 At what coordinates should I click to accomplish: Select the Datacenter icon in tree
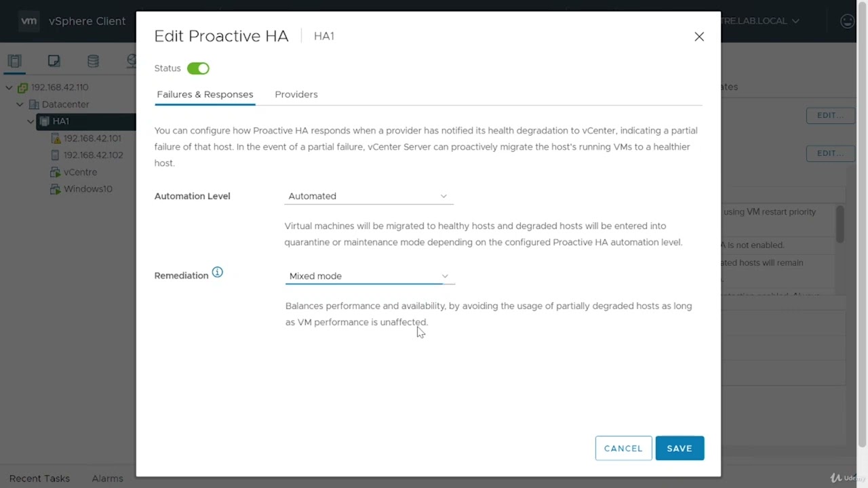pos(33,104)
